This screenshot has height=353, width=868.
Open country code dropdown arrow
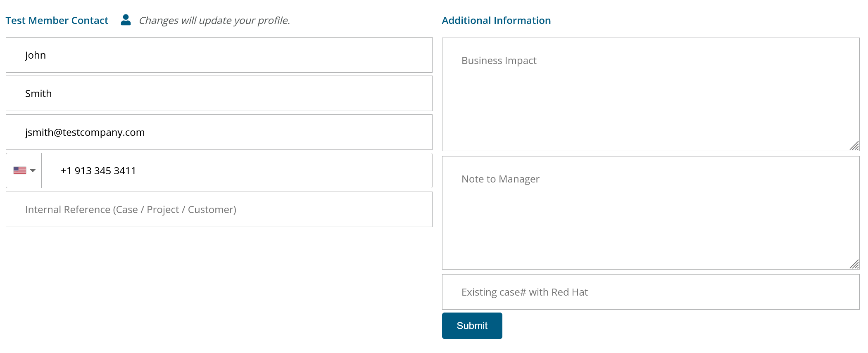(33, 171)
